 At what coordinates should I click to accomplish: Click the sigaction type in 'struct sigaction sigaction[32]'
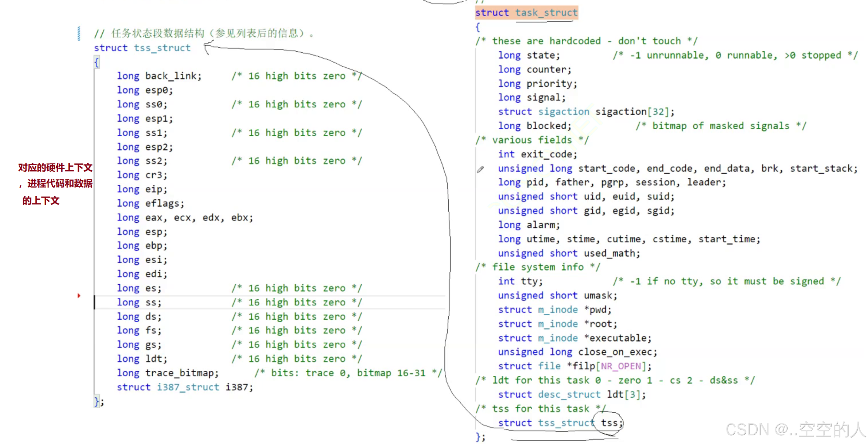(x=564, y=111)
